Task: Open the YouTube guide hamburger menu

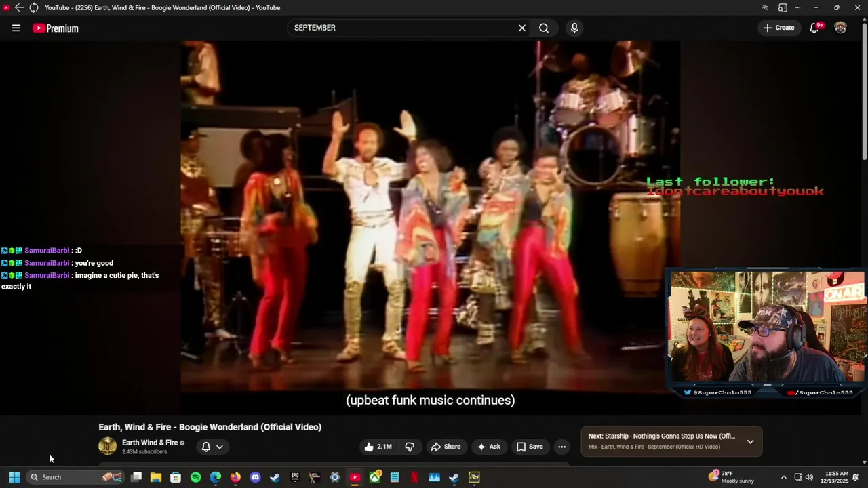Action: click(16, 28)
